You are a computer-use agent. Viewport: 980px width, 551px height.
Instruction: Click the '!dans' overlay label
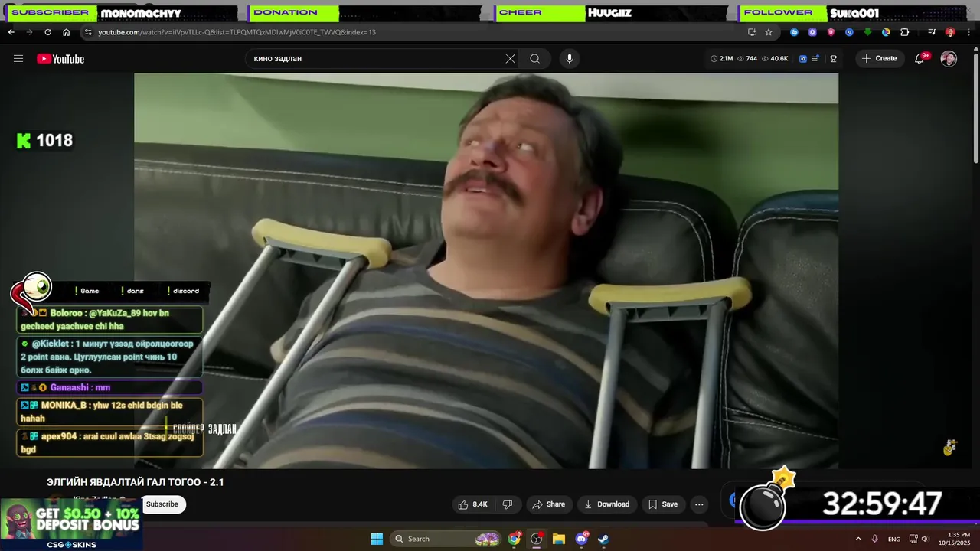click(x=132, y=291)
